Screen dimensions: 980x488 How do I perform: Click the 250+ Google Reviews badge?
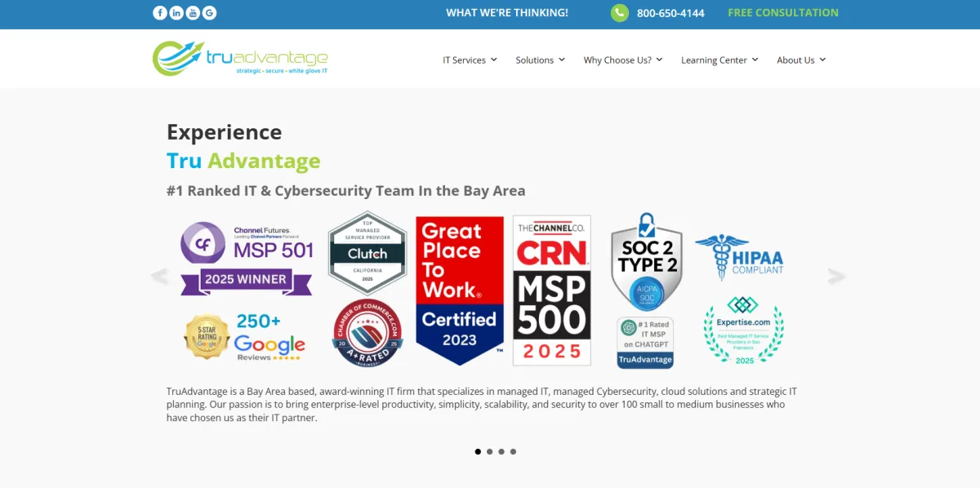pos(245,337)
